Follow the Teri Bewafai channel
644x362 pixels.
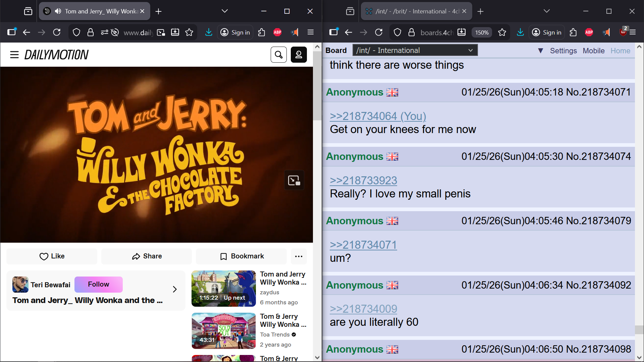tap(98, 284)
